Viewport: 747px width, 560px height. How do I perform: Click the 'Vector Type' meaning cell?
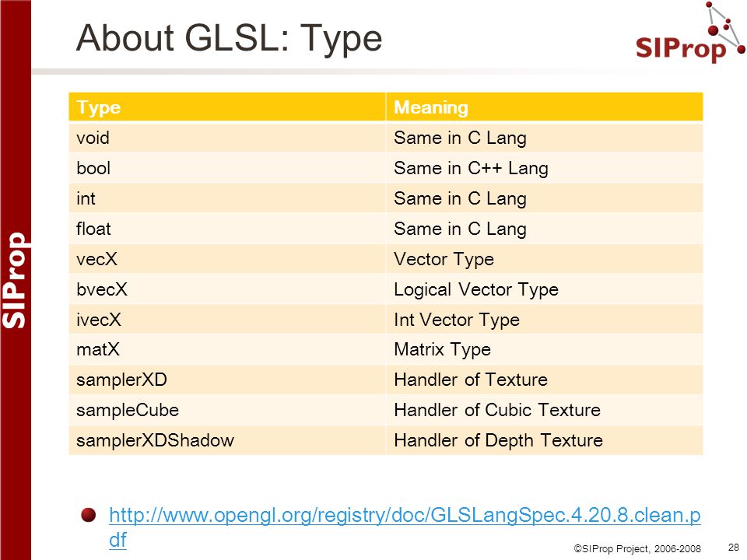tap(545, 259)
